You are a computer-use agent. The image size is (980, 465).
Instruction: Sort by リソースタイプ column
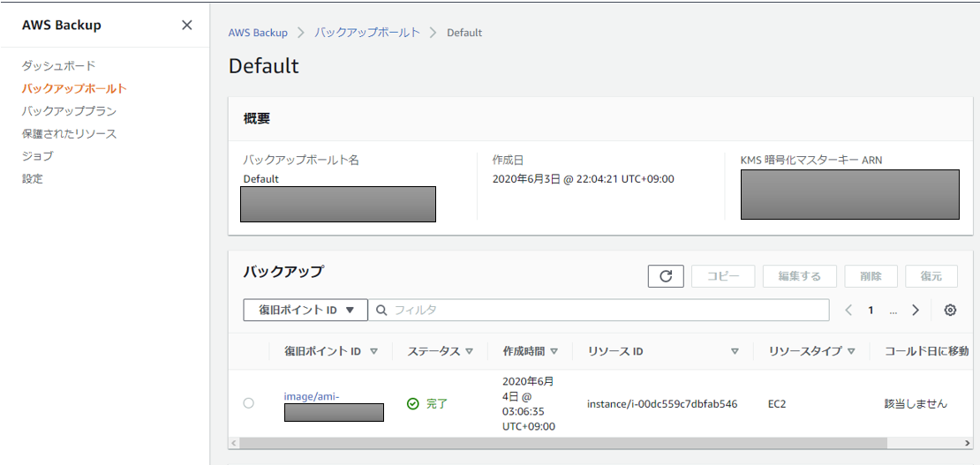point(850,351)
